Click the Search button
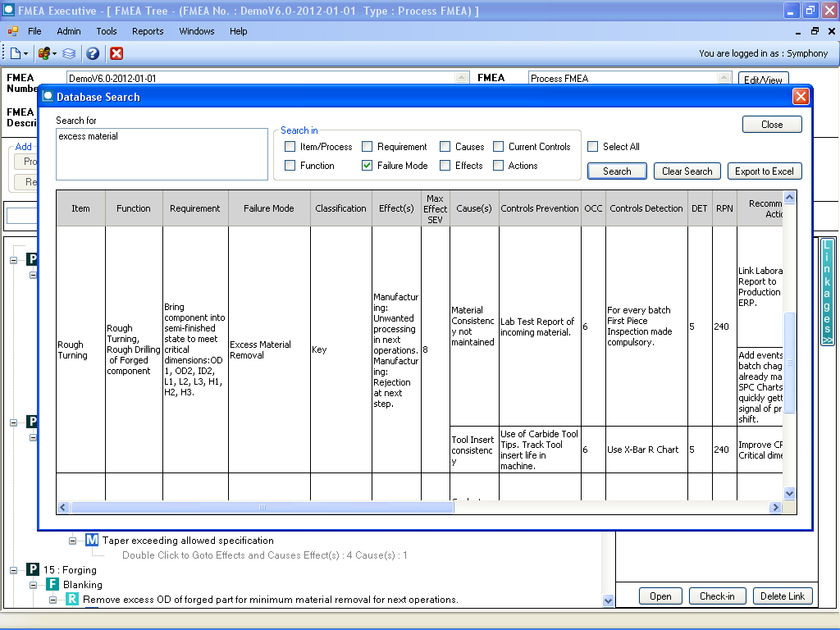This screenshot has height=630, width=840. (x=617, y=171)
